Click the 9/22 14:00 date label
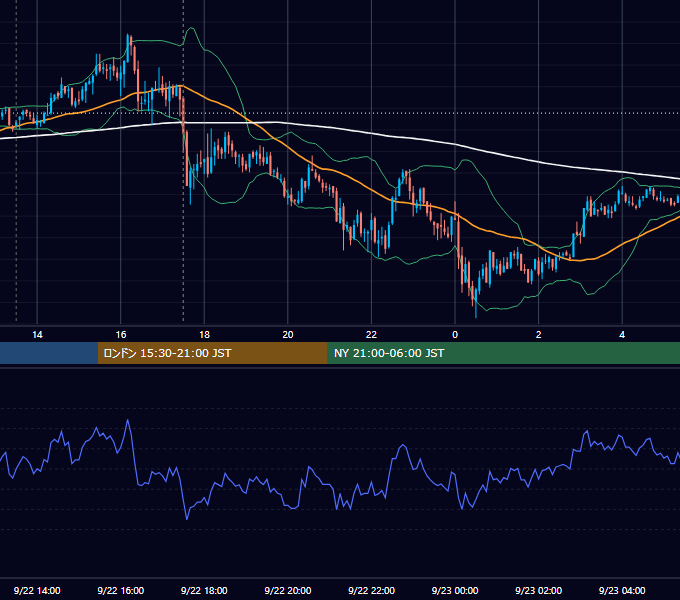Screen dimensions: 680x600 tap(37, 590)
